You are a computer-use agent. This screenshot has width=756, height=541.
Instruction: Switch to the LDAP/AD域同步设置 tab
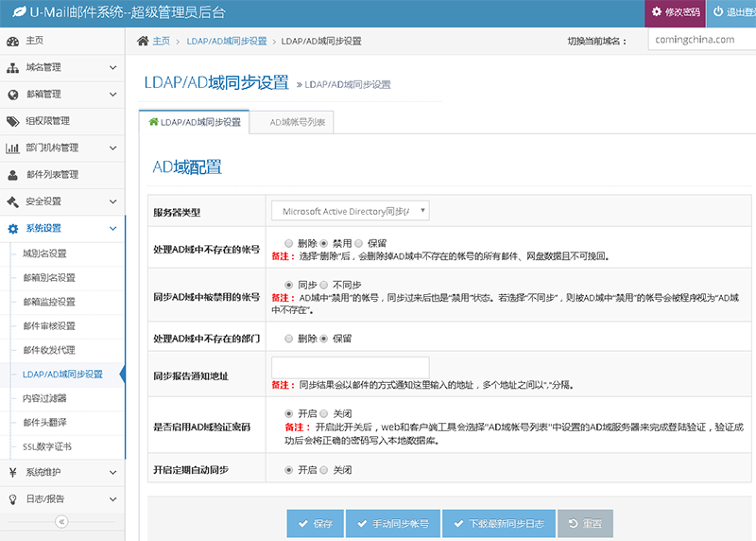coord(195,122)
